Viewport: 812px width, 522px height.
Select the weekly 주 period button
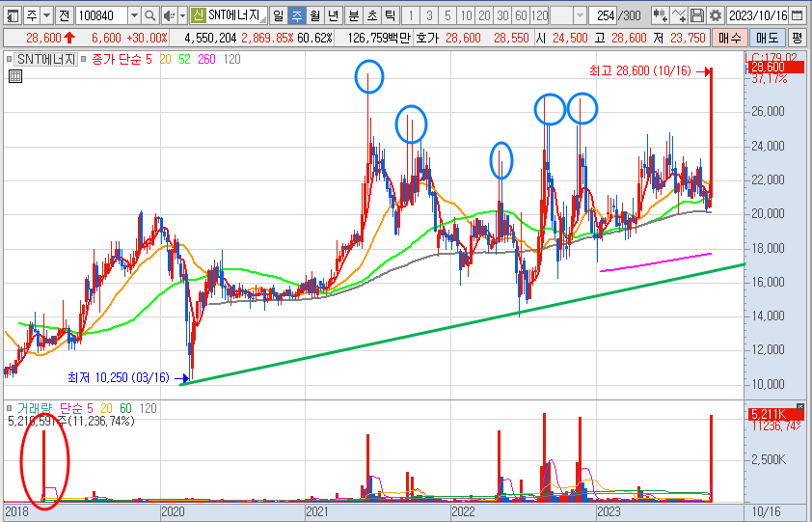click(297, 16)
